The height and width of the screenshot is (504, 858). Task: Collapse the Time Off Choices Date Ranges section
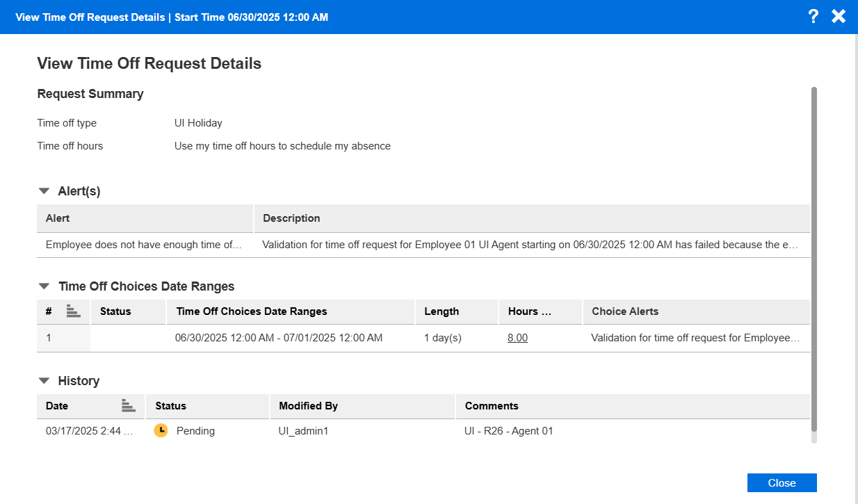(44, 286)
